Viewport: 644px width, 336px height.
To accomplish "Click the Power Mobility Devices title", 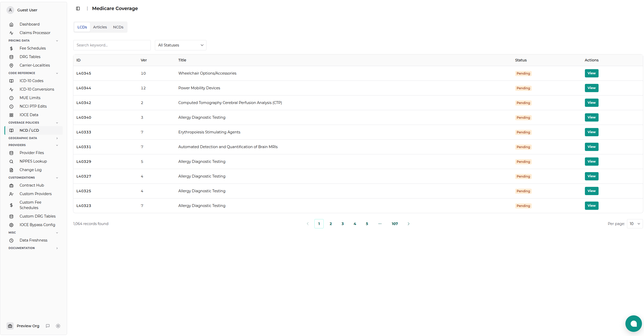I will (199, 88).
